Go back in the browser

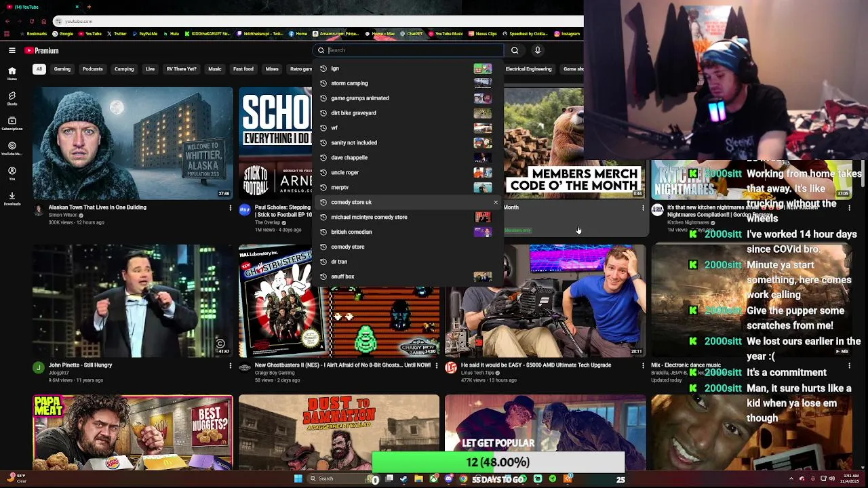tap(7, 21)
